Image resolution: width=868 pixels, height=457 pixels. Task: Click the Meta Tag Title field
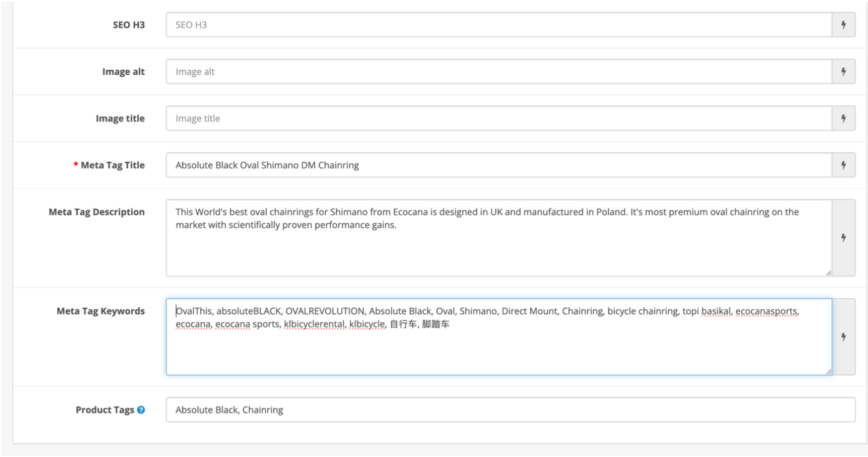click(498, 165)
